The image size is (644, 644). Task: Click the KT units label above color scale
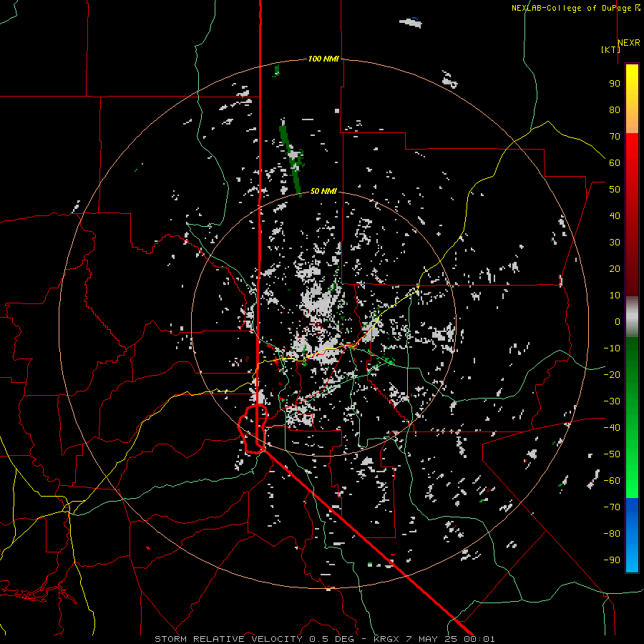coord(611,49)
